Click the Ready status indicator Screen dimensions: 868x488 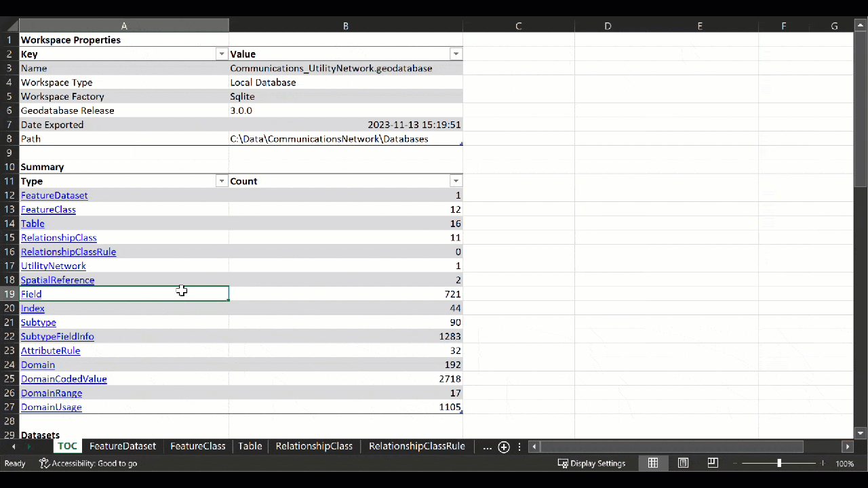coord(15,464)
